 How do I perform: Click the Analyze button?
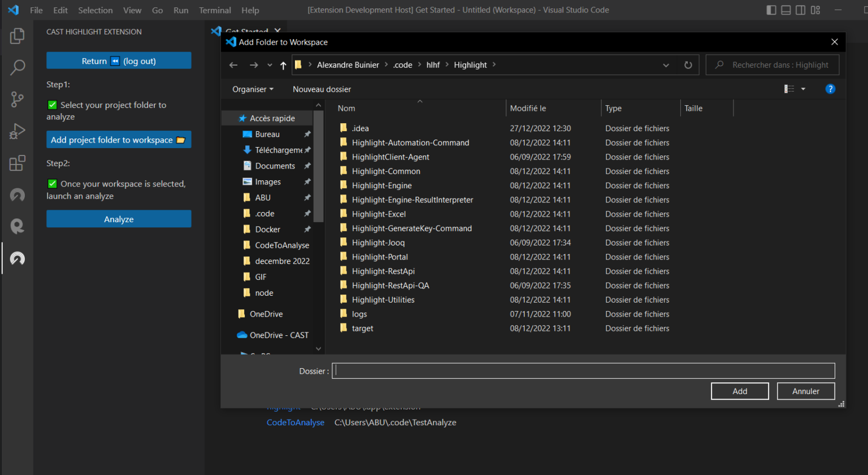(119, 219)
